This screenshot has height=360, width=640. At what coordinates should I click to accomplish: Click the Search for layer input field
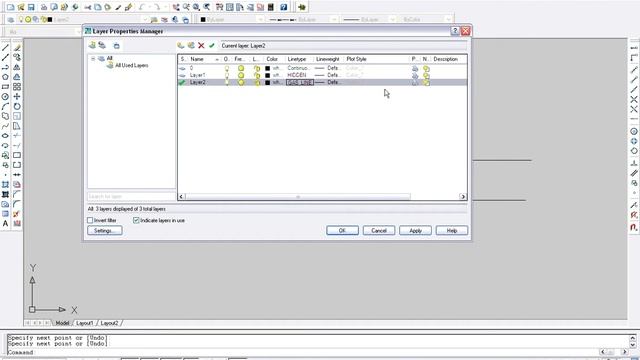coord(131,196)
